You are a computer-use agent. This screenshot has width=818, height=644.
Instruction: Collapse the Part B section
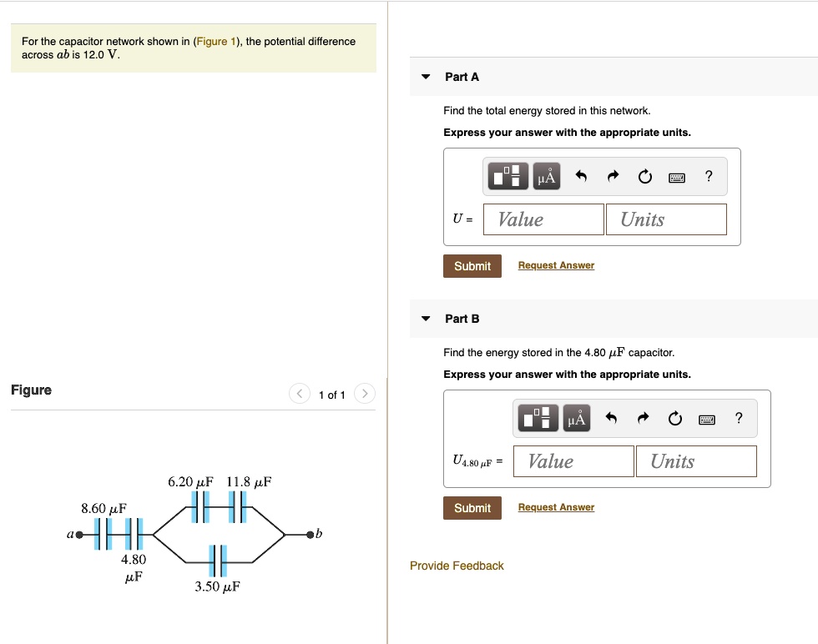pos(426,318)
